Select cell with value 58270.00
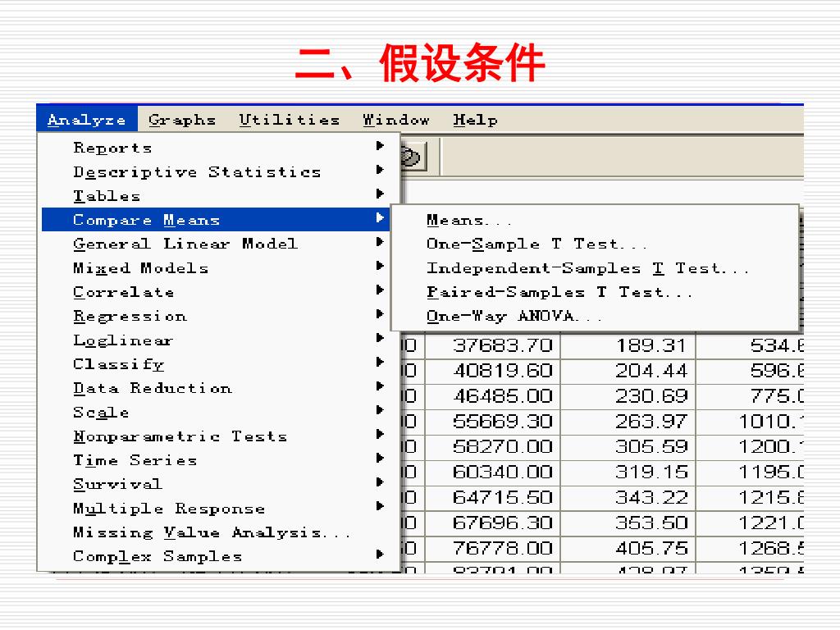Screen dimensions: 840x630 click(x=493, y=446)
